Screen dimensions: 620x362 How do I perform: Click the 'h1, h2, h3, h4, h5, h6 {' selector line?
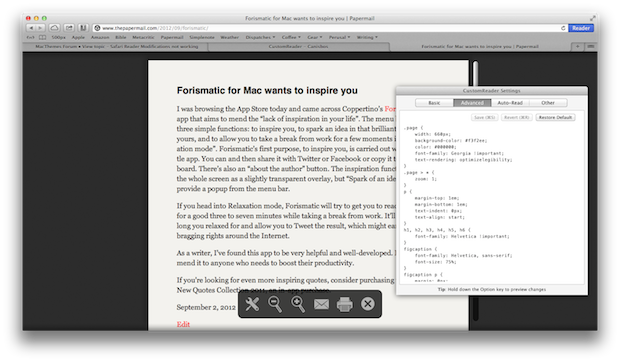pyautogui.click(x=437, y=230)
